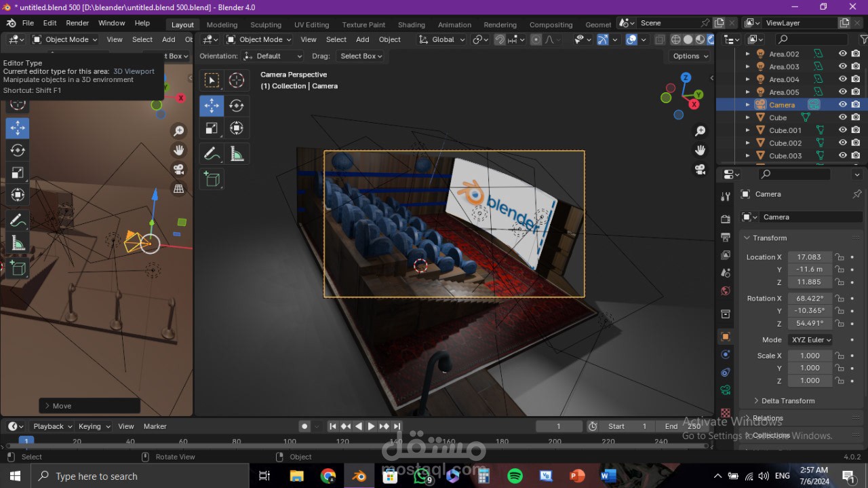The image size is (868, 488).
Task: Click the Blender logo menu icon
Action: 12,23
